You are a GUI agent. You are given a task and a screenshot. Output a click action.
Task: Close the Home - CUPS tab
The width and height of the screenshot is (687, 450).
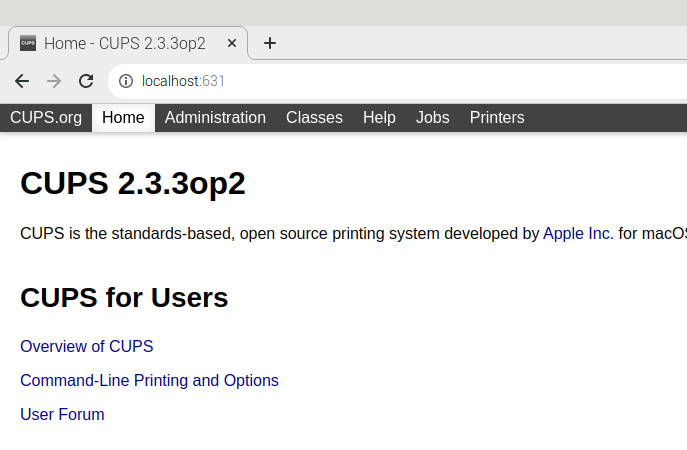click(x=232, y=43)
